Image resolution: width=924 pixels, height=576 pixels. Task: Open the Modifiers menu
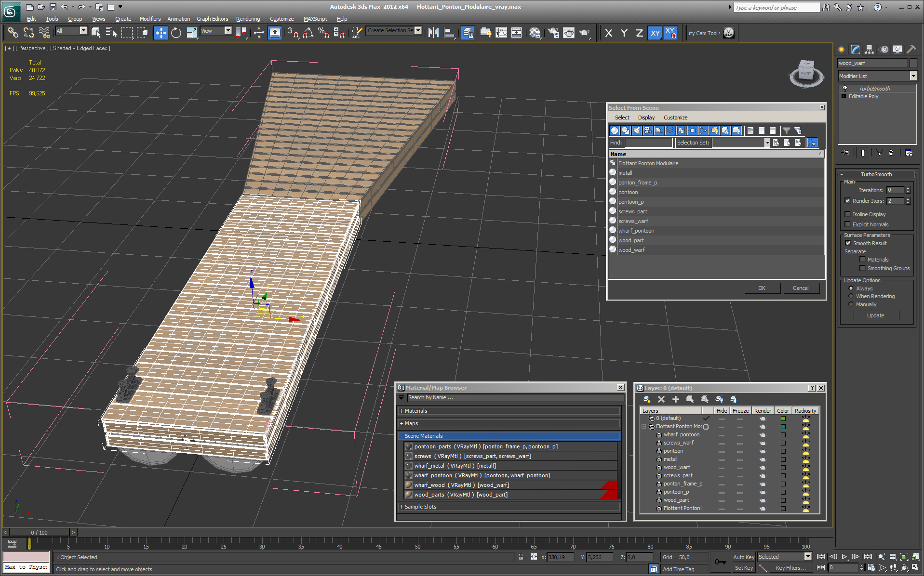tap(150, 19)
